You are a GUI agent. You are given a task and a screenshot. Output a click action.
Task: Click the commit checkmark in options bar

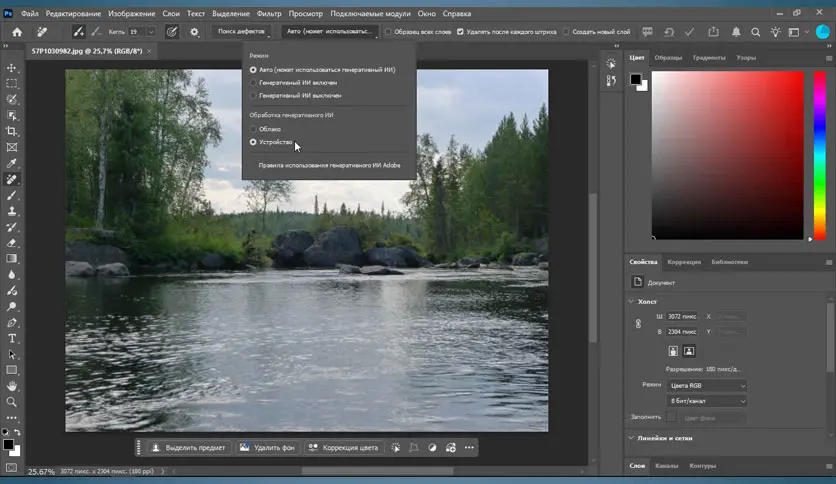689,32
